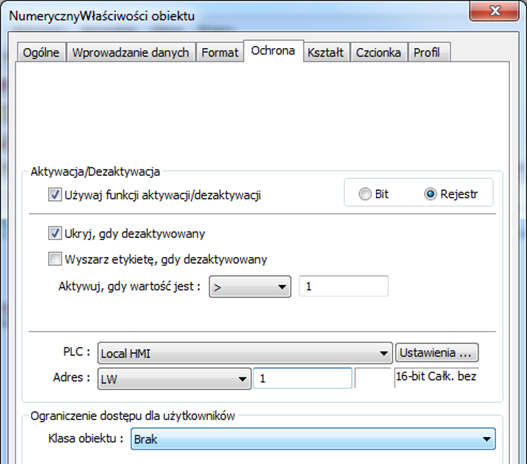This screenshot has width=527, height=464.
Task: Click the Ustawienia ... button
Action: pyautogui.click(x=437, y=352)
